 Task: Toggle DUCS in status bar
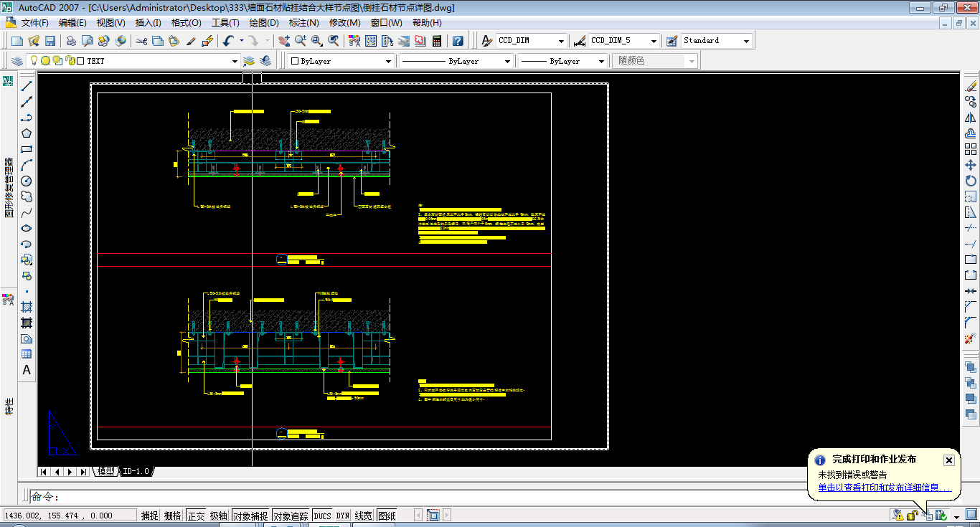coord(322,515)
